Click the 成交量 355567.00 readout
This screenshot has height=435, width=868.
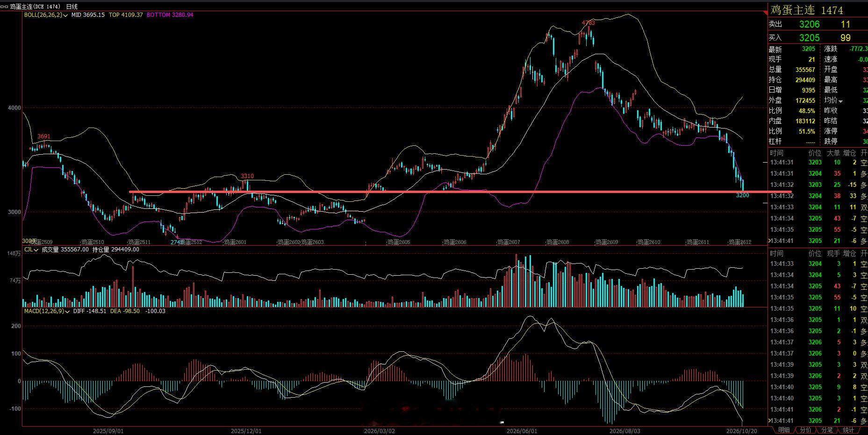[x=65, y=250]
